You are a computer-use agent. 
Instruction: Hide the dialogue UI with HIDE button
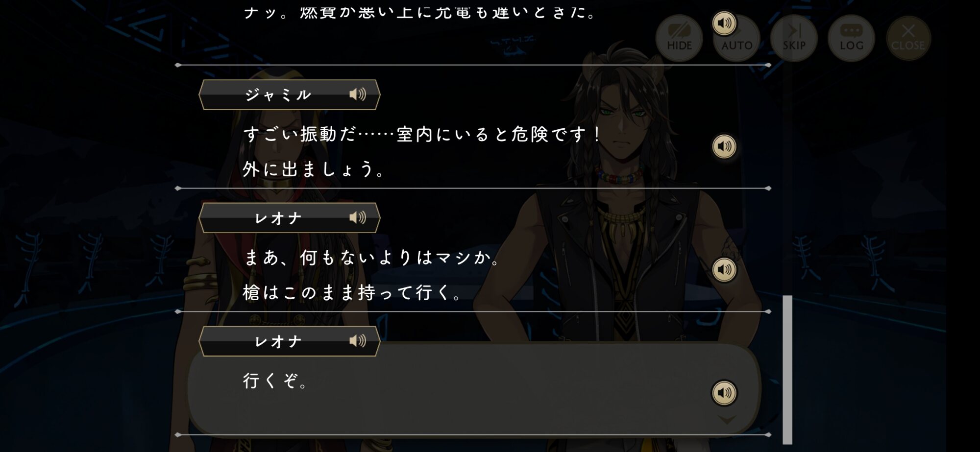tap(679, 38)
